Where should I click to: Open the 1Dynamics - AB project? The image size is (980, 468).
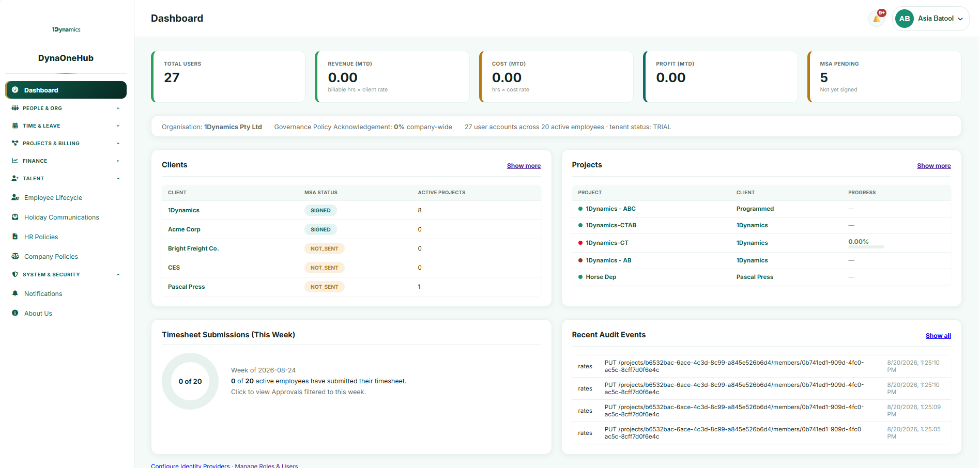(608, 260)
